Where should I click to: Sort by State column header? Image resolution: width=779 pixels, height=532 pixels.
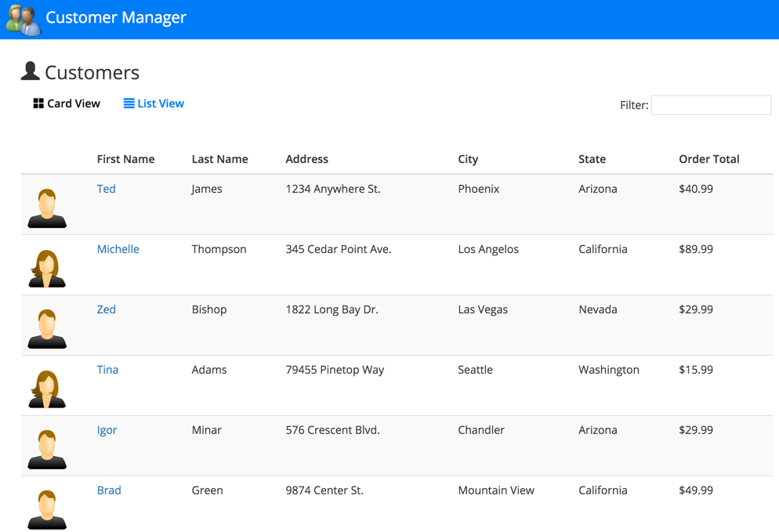coord(592,159)
